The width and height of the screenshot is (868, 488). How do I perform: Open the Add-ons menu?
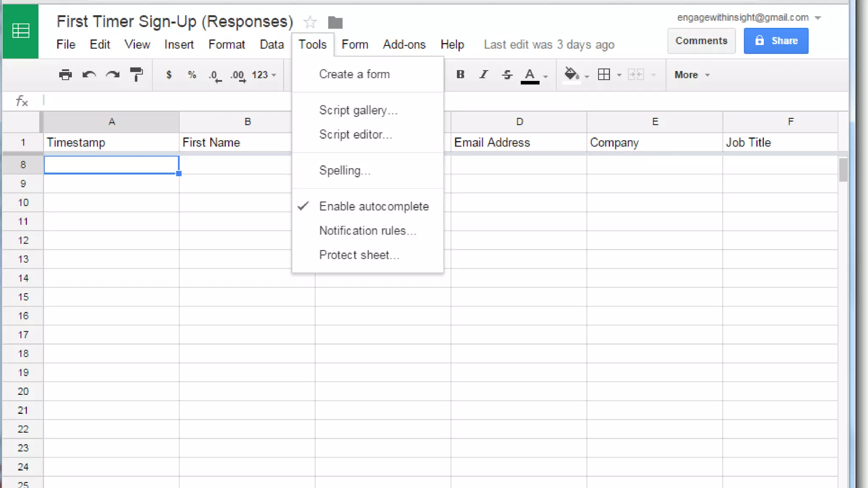tap(404, 44)
